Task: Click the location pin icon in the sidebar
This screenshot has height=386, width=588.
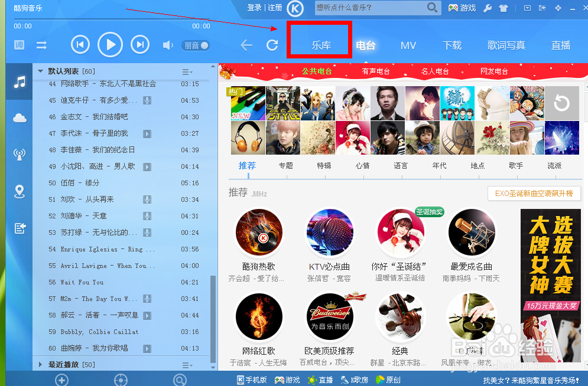Action: 19,191
